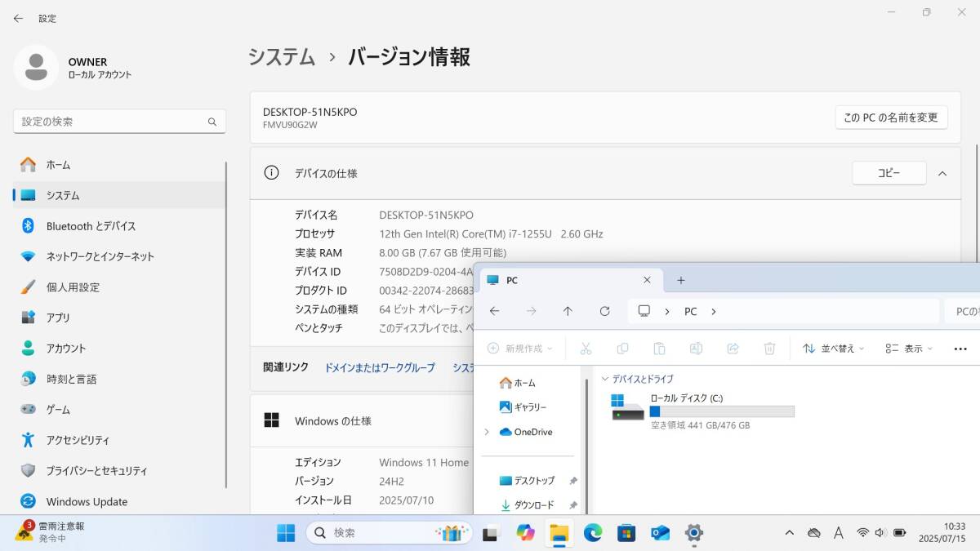Click Explorer's back navigation arrow
The height and width of the screenshot is (551, 980).
494,311
